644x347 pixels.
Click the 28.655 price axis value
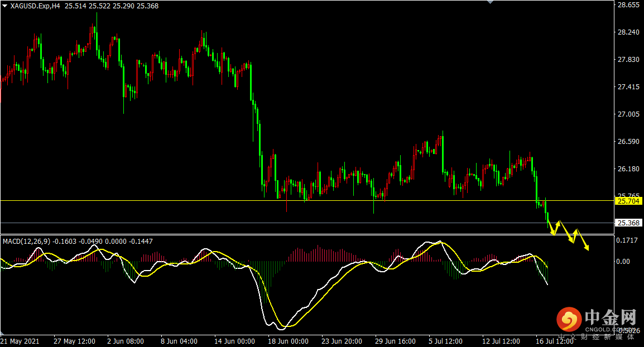click(628, 5)
